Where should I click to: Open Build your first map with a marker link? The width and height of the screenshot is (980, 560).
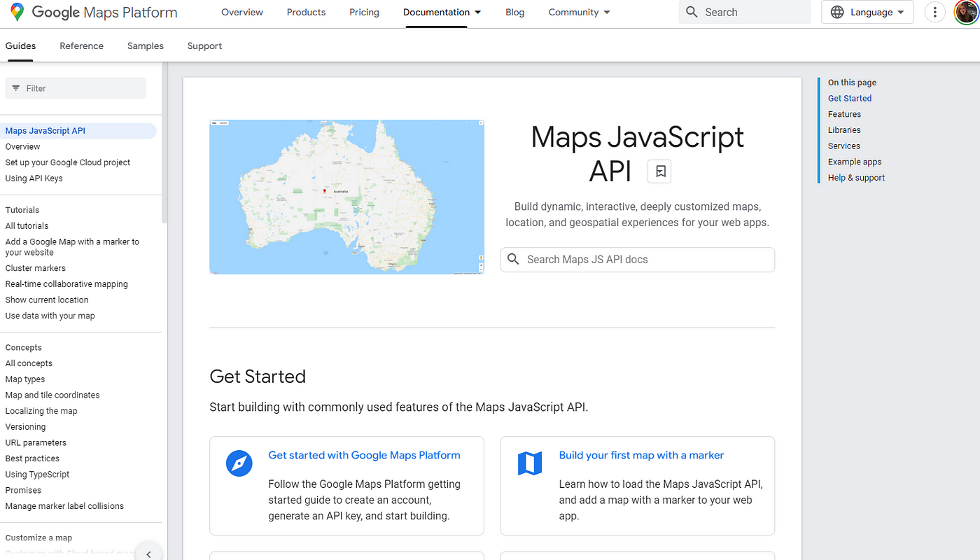pos(641,455)
